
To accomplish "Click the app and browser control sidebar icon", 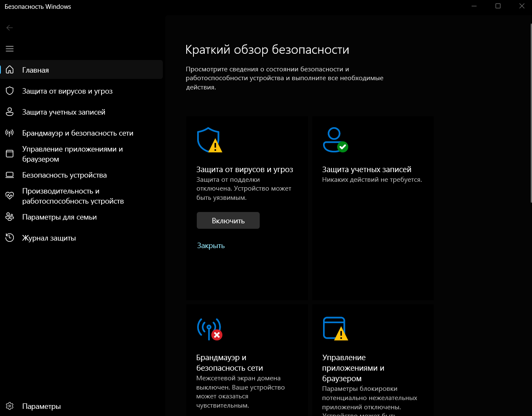I will 9,154.
